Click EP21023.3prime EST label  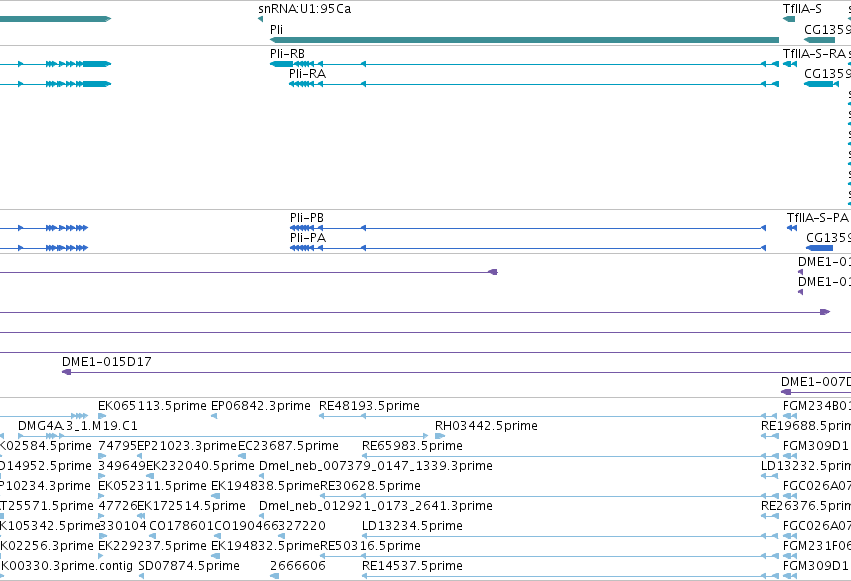coord(187,446)
